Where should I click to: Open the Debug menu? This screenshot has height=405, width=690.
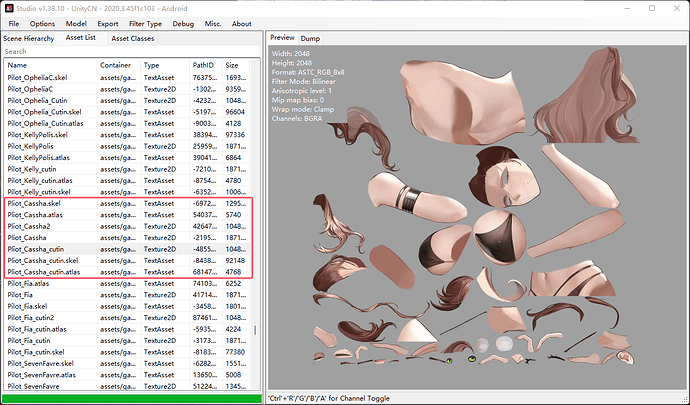click(183, 23)
